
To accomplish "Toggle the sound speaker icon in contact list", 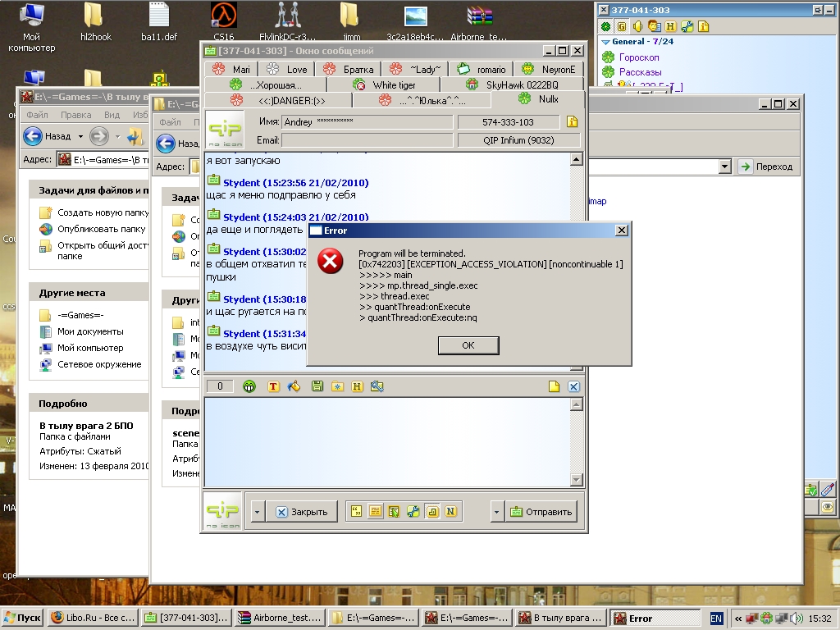I will (637, 26).
